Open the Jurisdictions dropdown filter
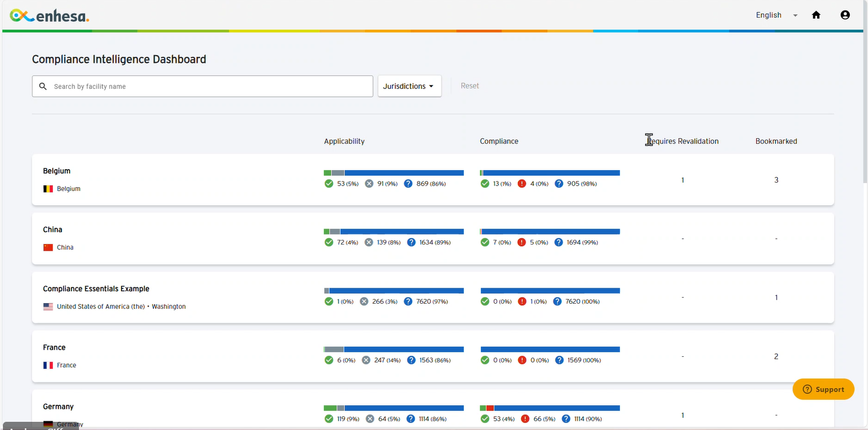Image resolution: width=868 pixels, height=430 pixels. pos(409,86)
